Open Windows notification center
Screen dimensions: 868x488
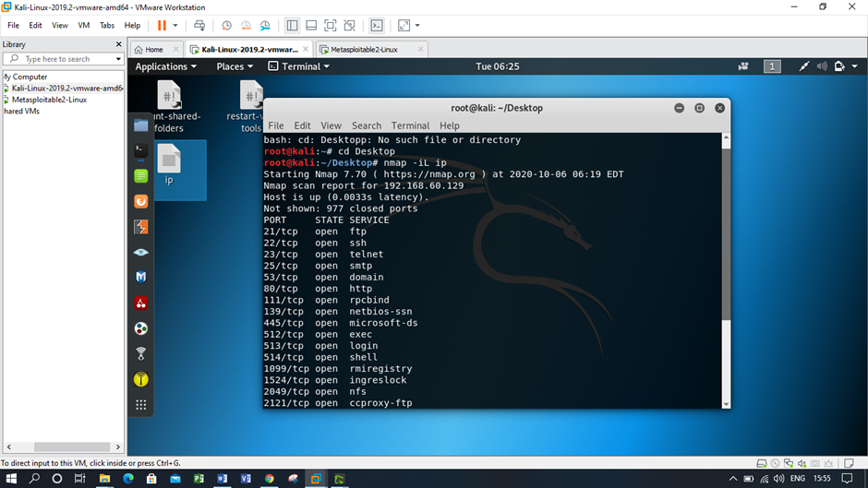[847, 479]
